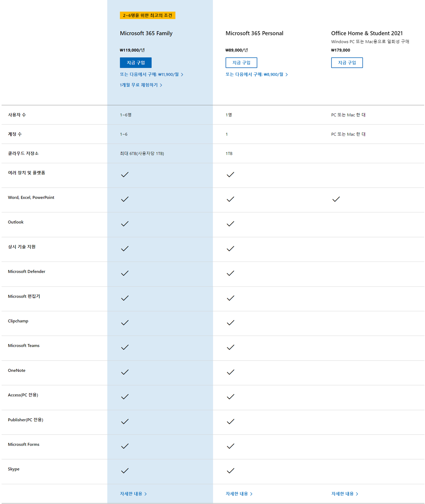425x504 pixels.
Task: Click Family checkmark in Word, Excel, PowerPoint row
Action: [125, 199]
